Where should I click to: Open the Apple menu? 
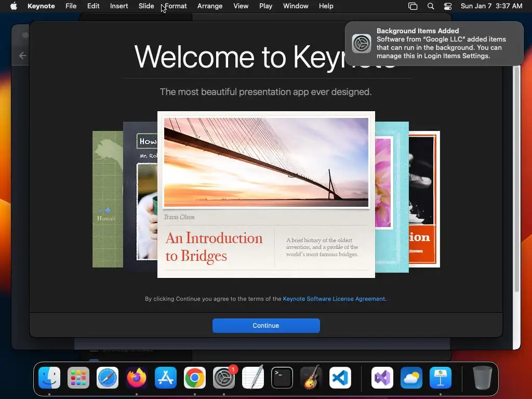(x=14, y=6)
